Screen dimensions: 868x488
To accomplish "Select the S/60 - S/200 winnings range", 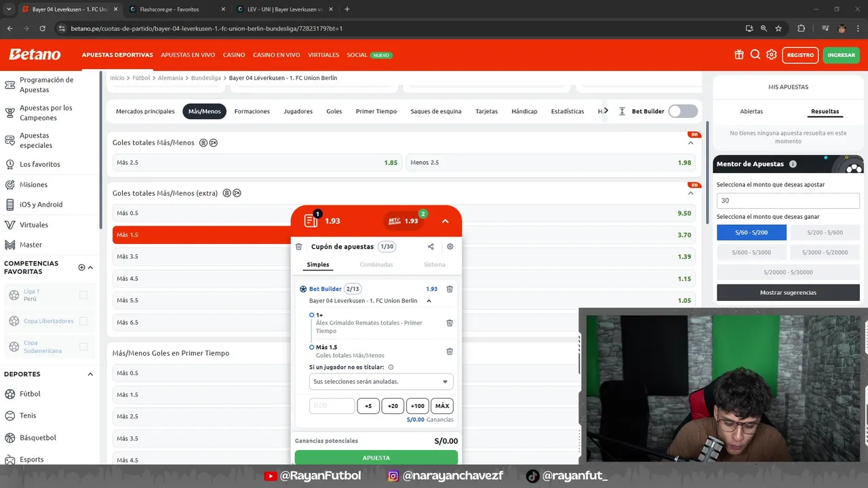I will (751, 232).
